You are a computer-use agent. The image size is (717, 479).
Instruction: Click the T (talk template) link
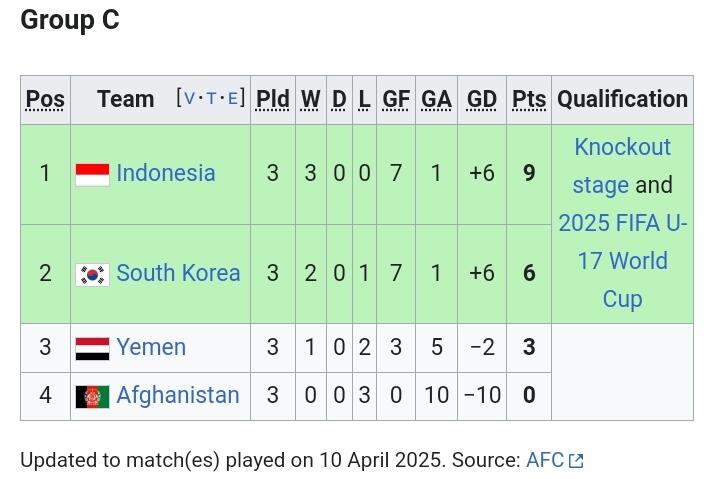(212, 98)
